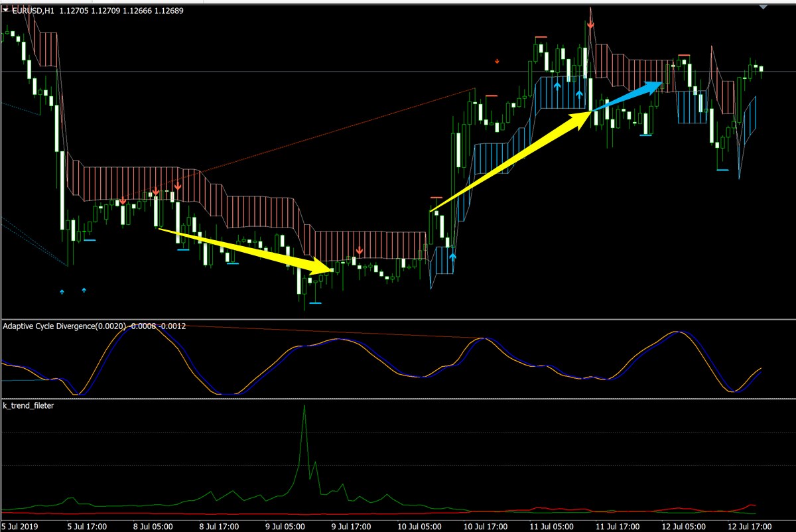Image resolution: width=796 pixels, height=532 pixels.
Task: Click the low price value 1.12666
Action: click(x=138, y=11)
